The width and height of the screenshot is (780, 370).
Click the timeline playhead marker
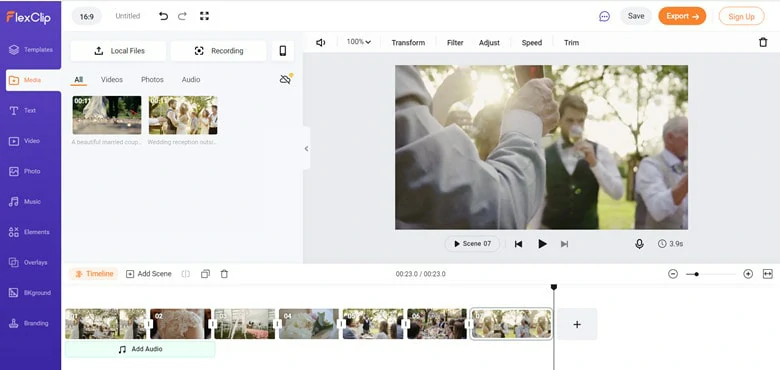click(x=554, y=287)
